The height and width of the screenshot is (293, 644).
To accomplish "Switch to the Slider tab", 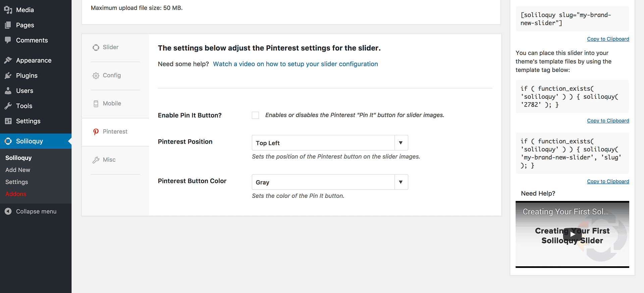I will click(111, 48).
